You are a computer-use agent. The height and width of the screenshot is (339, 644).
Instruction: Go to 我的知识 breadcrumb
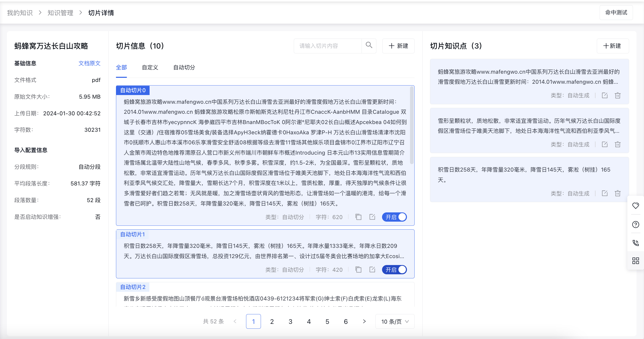(x=20, y=13)
